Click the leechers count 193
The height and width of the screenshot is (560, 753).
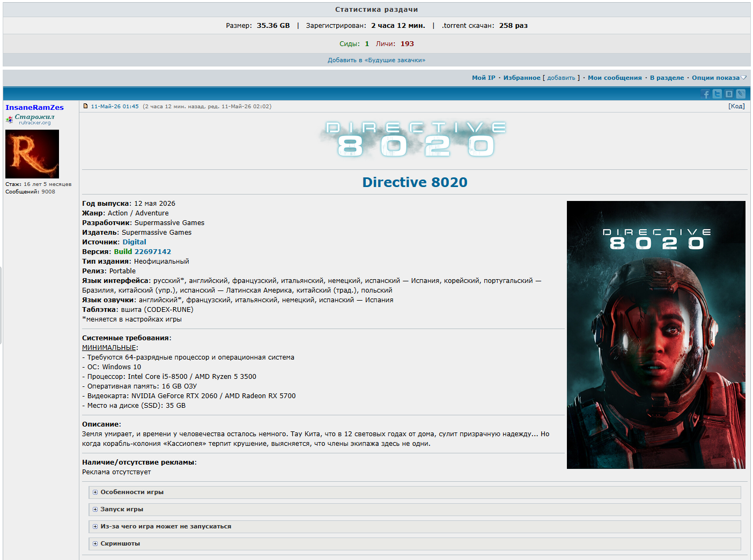tap(407, 44)
